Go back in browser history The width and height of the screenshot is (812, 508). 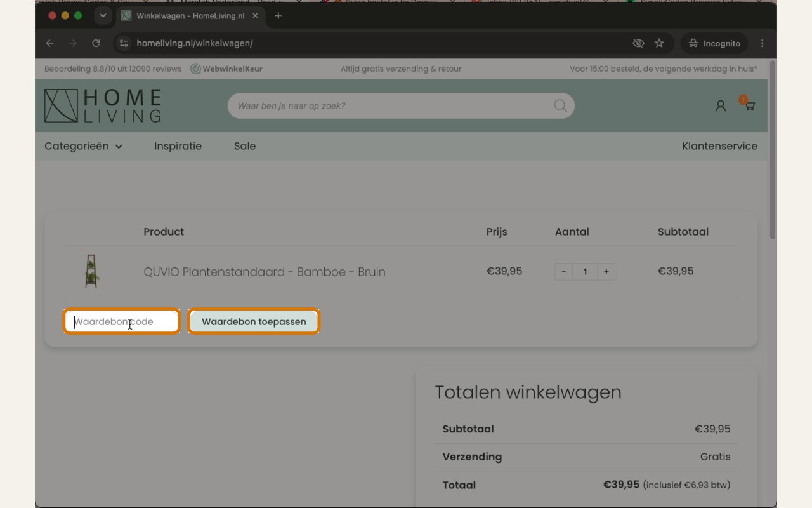pos(49,43)
